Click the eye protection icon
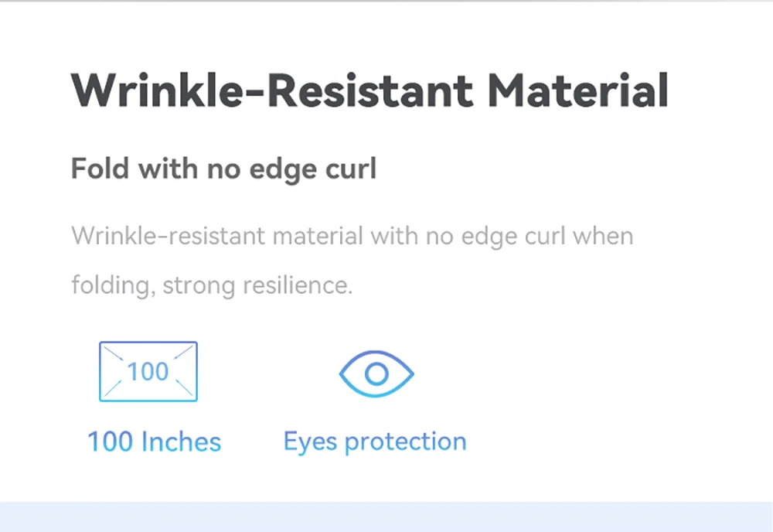 (376, 374)
